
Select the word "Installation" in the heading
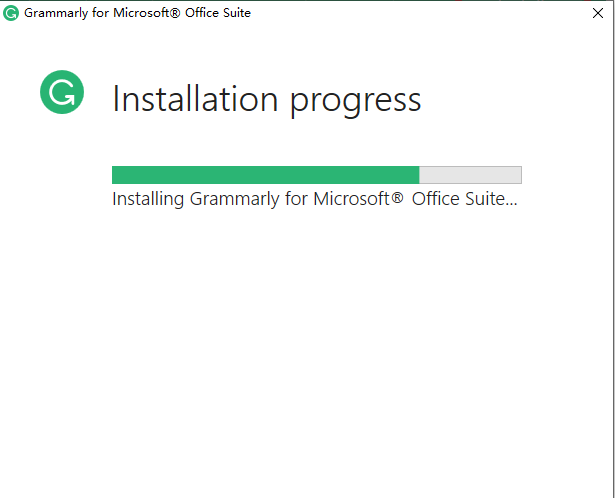[195, 99]
